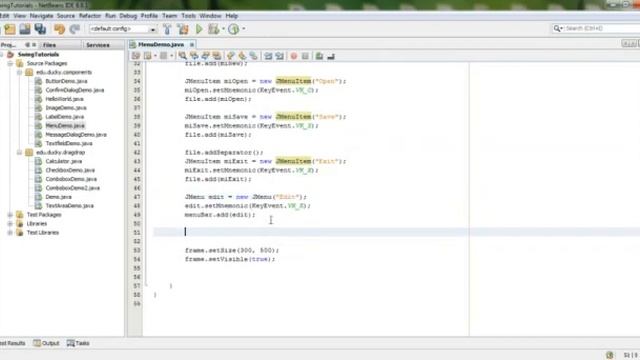
Task: Open the Debug menu
Action: pyautogui.click(x=128, y=16)
